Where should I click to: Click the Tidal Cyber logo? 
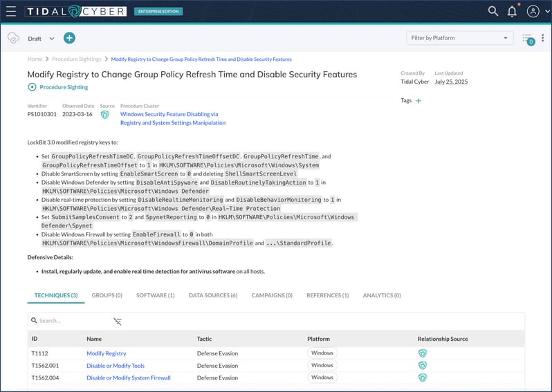click(75, 11)
